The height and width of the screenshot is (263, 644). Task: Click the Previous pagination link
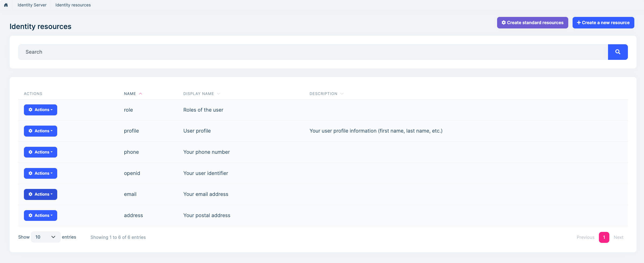pyautogui.click(x=585, y=237)
